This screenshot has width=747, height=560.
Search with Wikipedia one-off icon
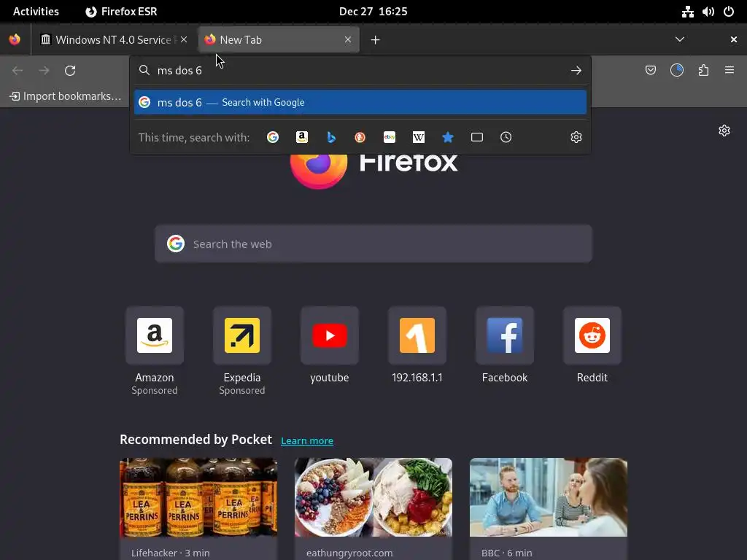click(x=418, y=137)
